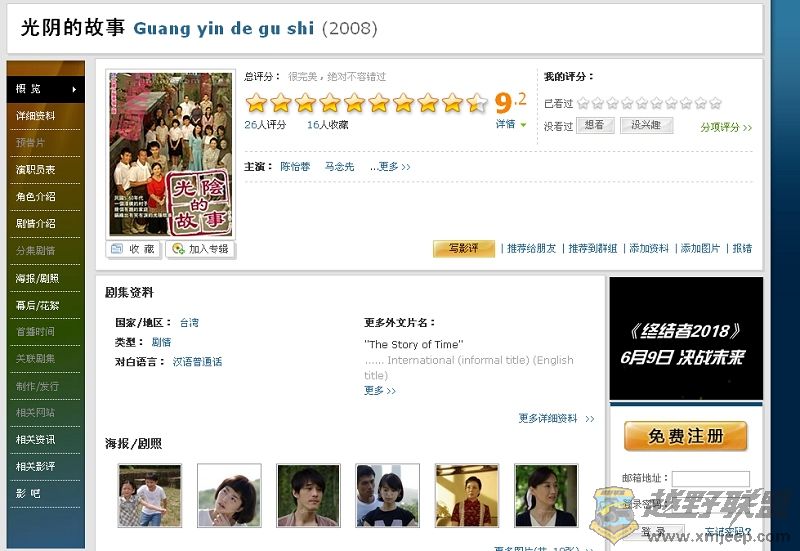Image resolution: width=800 pixels, height=551 pixels.
Task: Click the 《终结者2018》 banner ad
Action: pyautogui.click(x=686, y=338)
